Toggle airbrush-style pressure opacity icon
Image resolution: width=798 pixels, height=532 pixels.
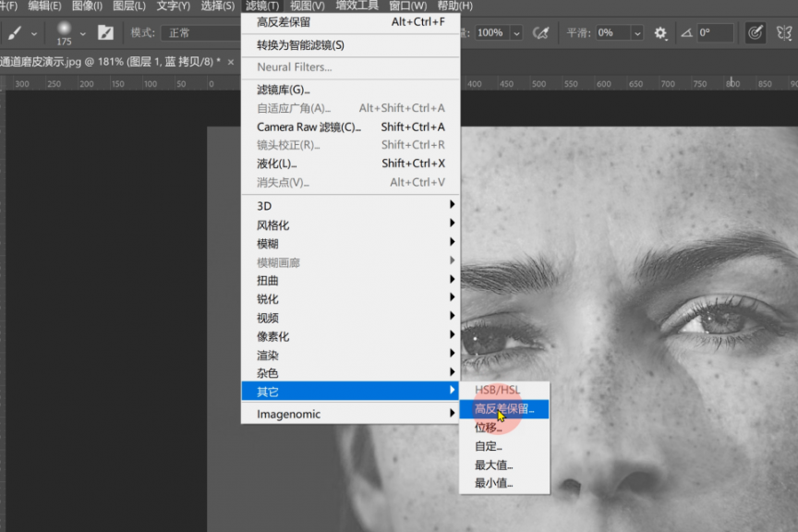[542, 32]
